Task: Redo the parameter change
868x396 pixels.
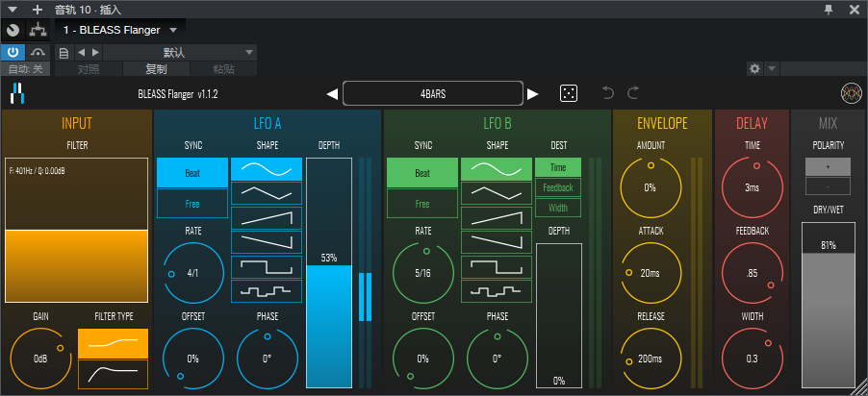Action: coord(633,93)
